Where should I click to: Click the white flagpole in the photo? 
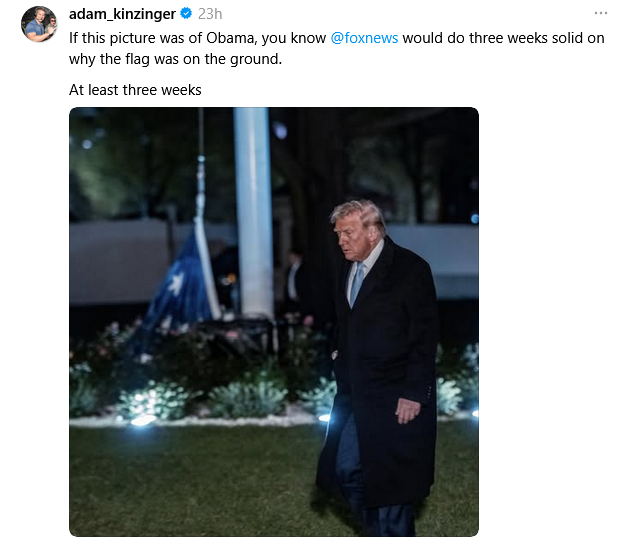click(x=253, y=212)
